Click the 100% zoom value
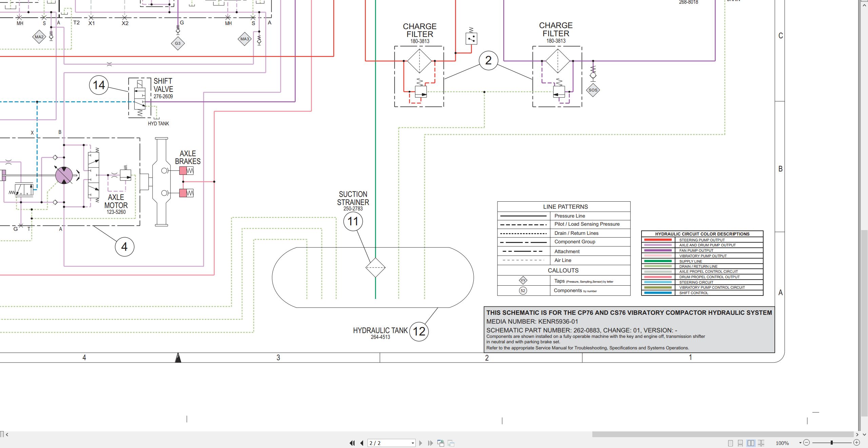This screenshot has height=448, width=868. pos(782,443)
